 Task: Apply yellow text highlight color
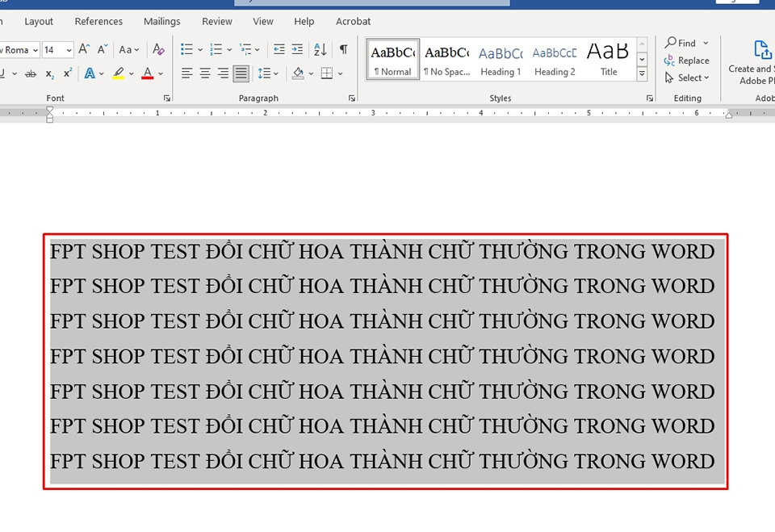pos(118,73)
